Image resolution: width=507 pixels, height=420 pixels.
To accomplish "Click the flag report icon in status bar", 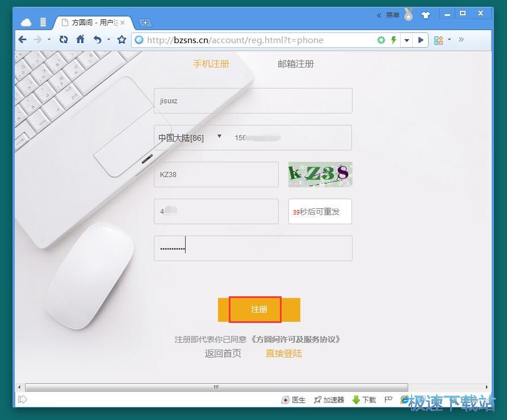I will tap(387, 400).
